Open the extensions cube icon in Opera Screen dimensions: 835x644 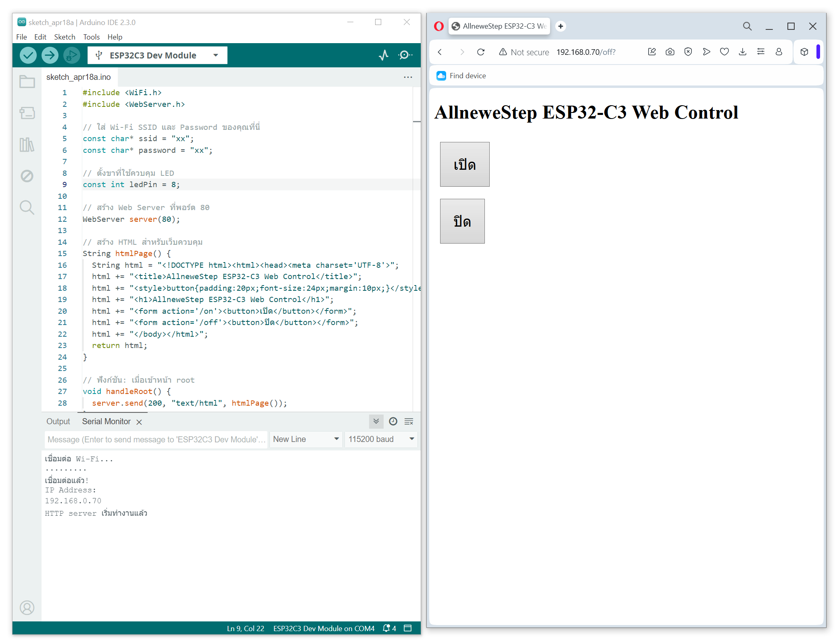804,52
